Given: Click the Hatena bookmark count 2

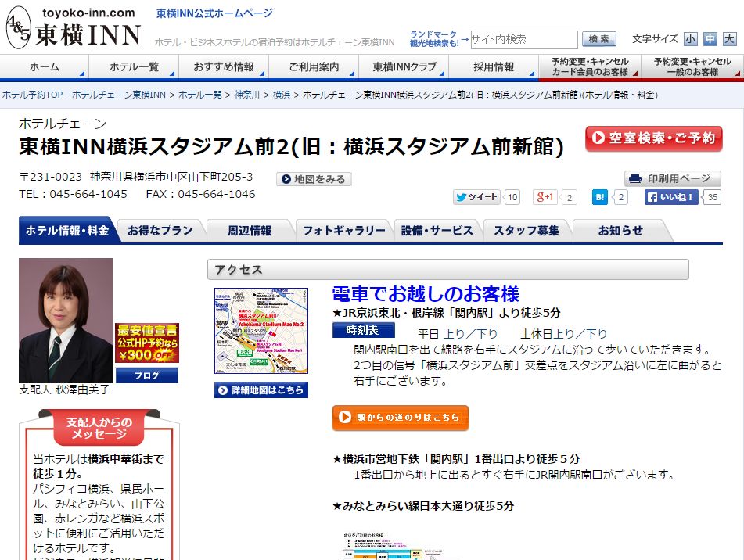Looking at the screenshot, I should point(620,197).
